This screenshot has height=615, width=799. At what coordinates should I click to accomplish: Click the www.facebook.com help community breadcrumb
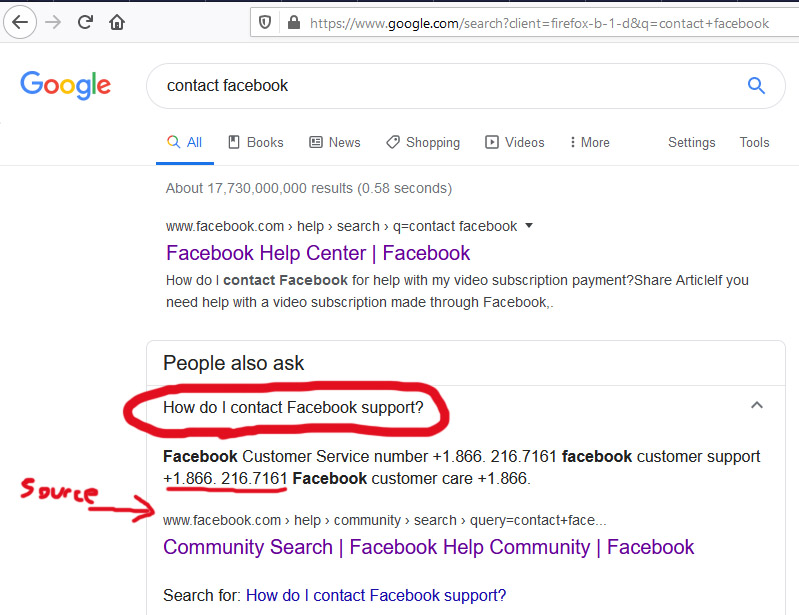click(385, 520)
